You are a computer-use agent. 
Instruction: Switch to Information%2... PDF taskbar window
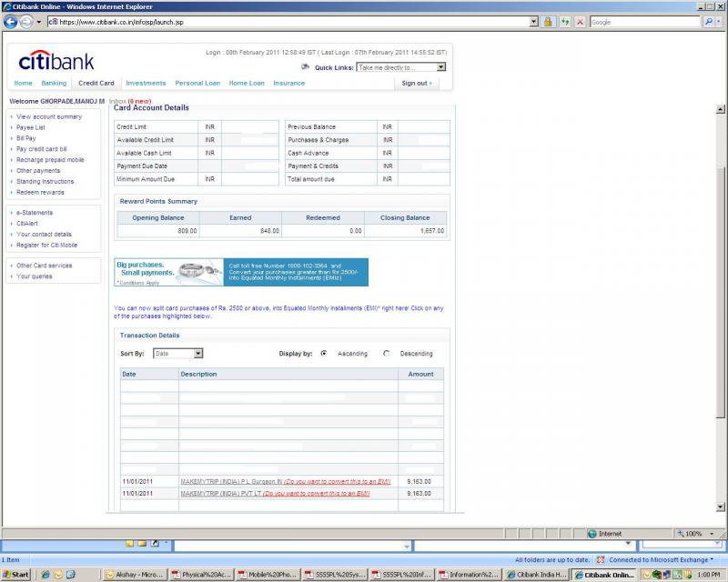click(469, 575)
